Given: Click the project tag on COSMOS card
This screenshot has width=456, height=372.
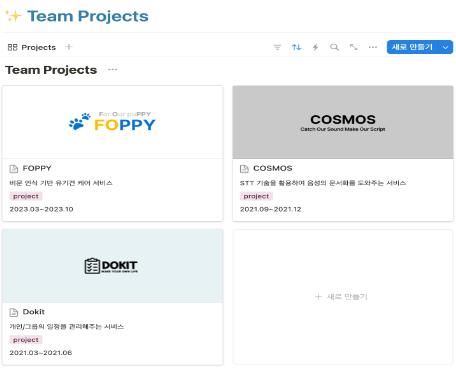Looking at the screenshot, I should tap(256, 196).
